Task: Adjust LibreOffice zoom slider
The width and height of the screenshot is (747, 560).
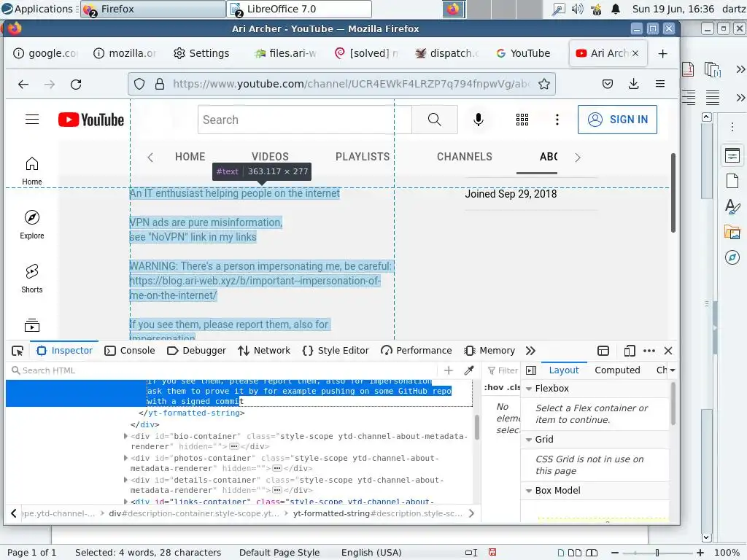Action: pyautogui.click(x=657, y=553)
